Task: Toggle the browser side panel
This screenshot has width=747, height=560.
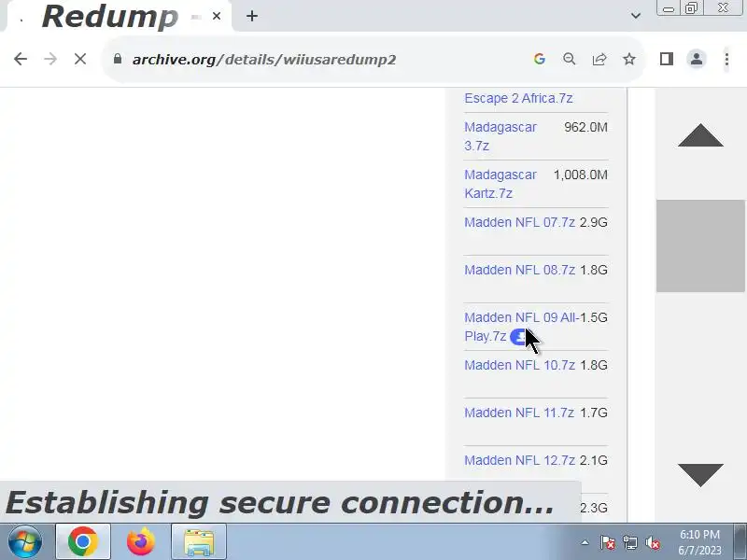Action: click(x=667, y=59)
